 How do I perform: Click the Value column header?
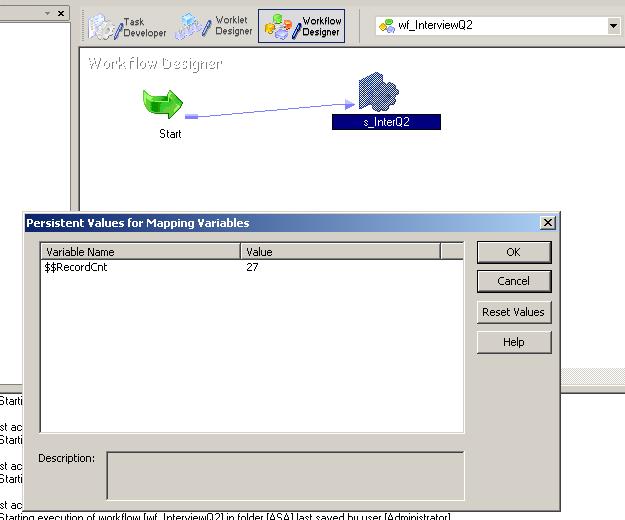pos(341,252)
